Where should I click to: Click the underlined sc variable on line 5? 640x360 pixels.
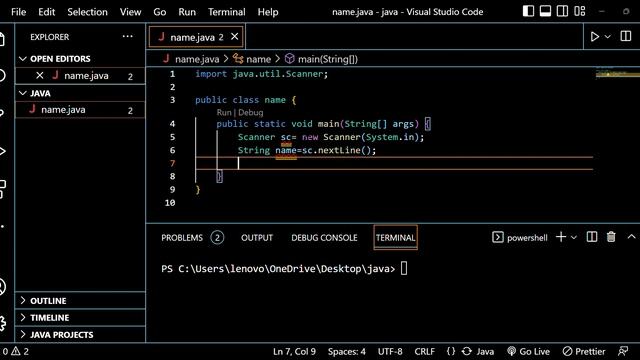[286, 138]
